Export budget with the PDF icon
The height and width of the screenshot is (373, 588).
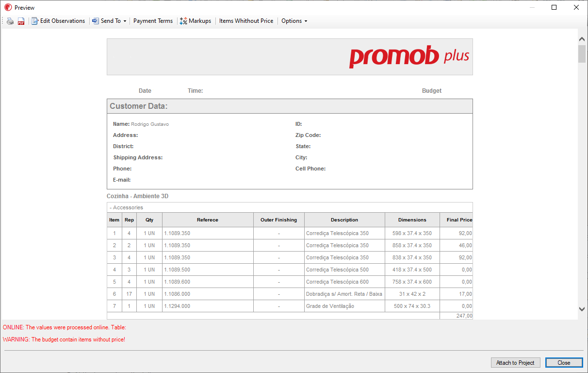pyautogui.click(x=21, y=21)
